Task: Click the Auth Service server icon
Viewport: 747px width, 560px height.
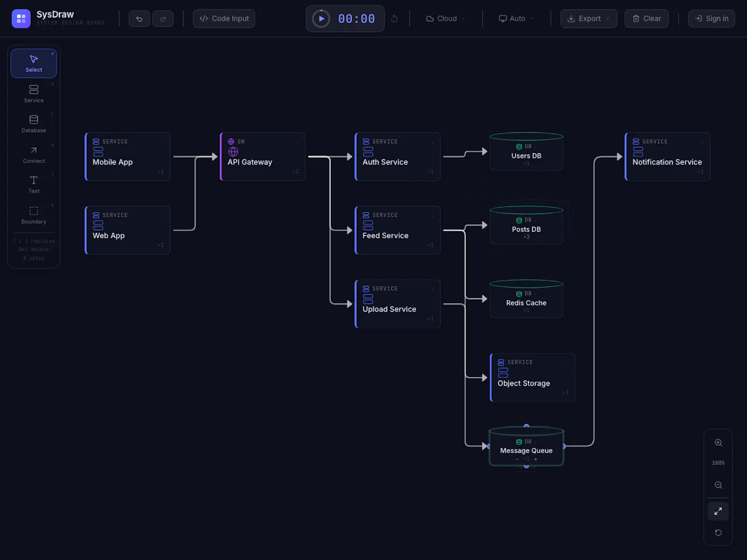Action: click(x=368, y=152)
